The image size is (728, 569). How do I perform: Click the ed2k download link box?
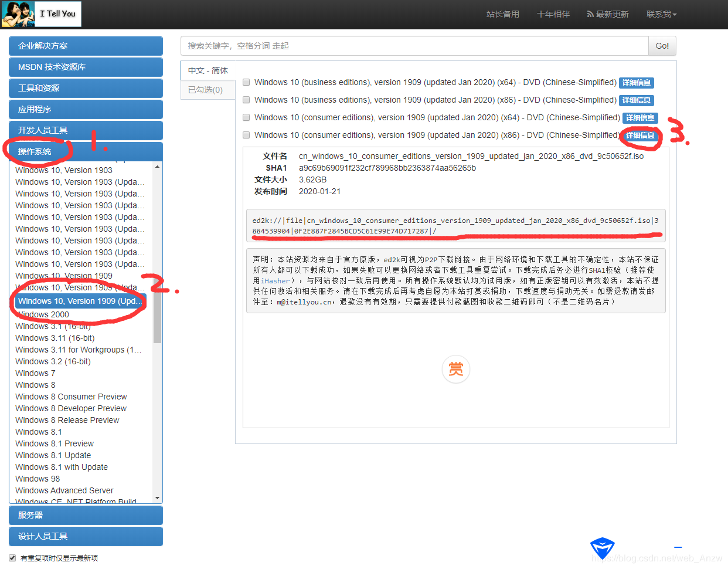click(x=456, y=226)
